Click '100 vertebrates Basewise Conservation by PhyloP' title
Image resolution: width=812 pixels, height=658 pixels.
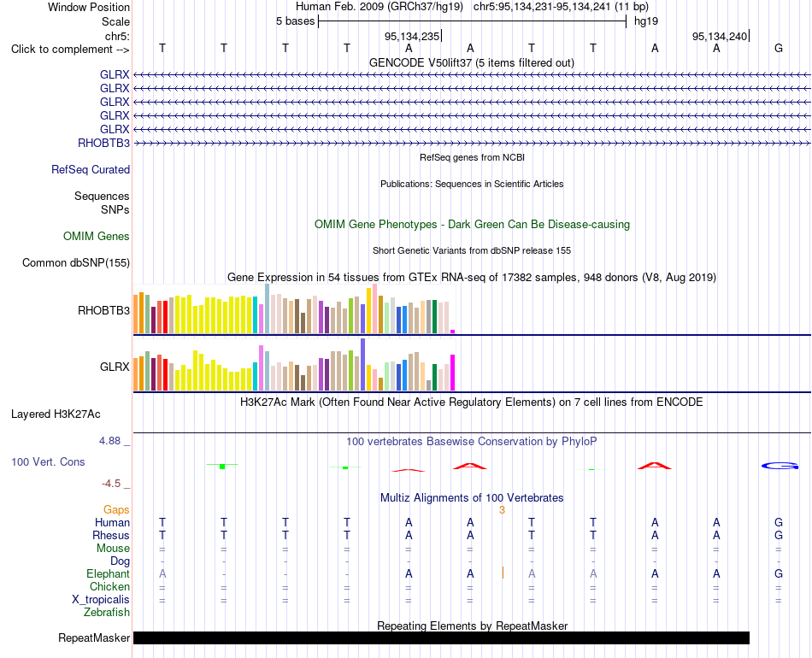point(472,442)
